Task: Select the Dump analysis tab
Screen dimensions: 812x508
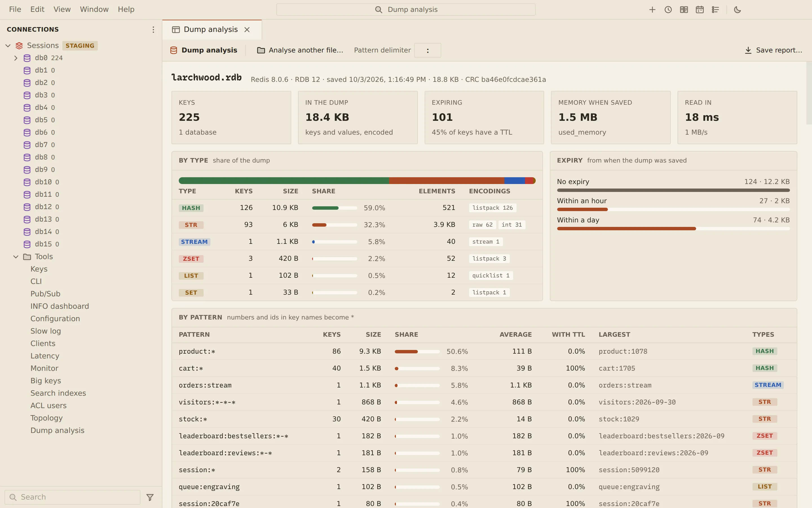Action: tap(212, 30)
